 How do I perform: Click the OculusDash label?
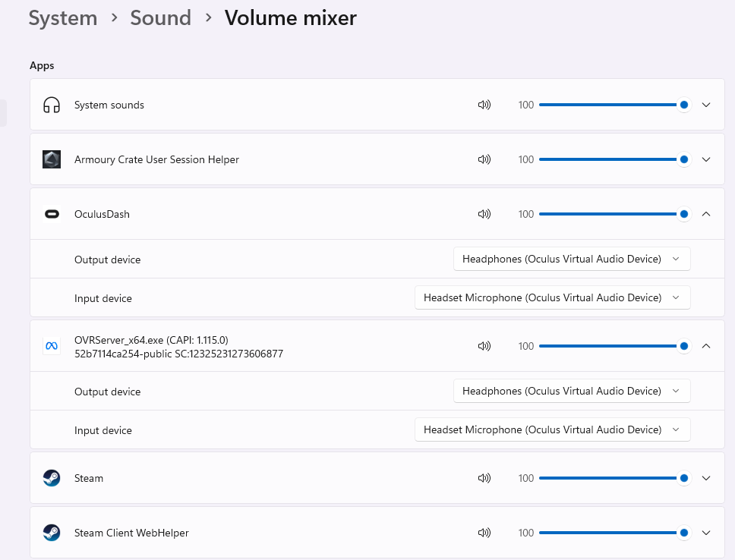click(102, 214)
